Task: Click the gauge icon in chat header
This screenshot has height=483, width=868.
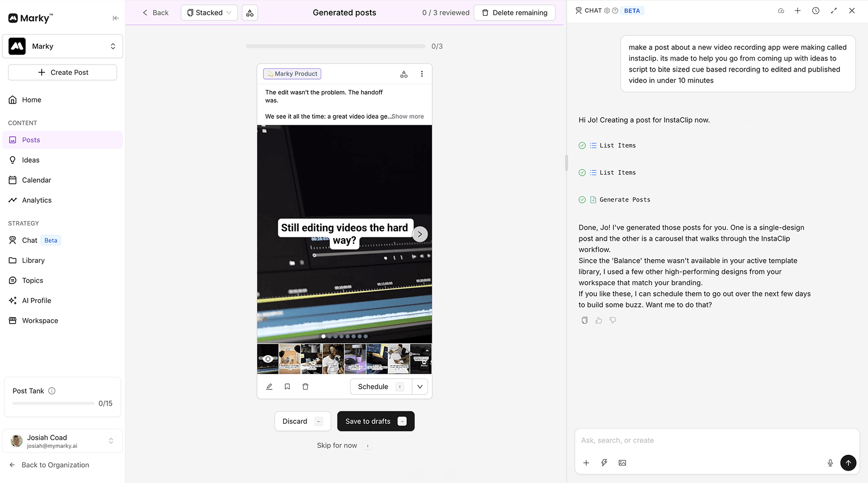Action: point(781,10)
